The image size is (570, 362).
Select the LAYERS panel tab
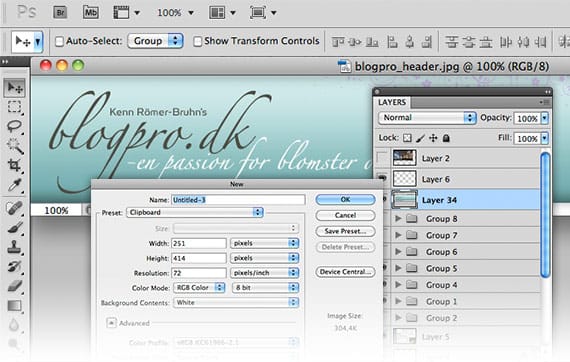point(392,102)
